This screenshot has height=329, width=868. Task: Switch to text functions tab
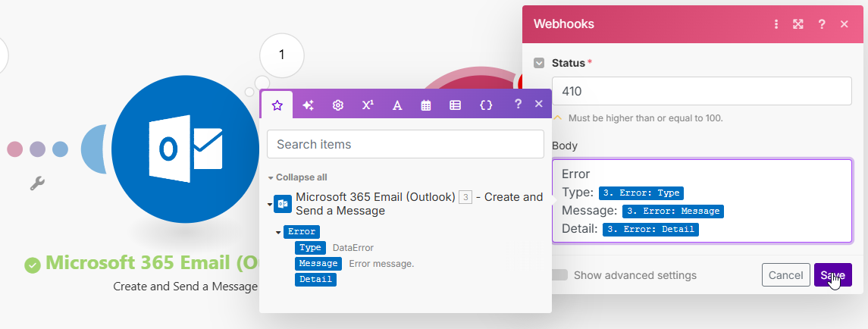396,105
